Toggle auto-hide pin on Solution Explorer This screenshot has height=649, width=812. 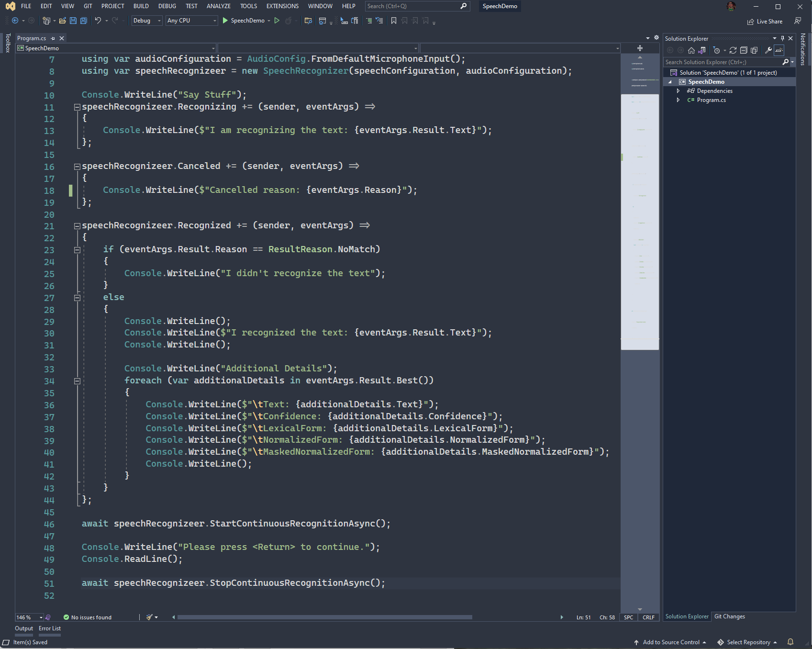pos(782,38)
